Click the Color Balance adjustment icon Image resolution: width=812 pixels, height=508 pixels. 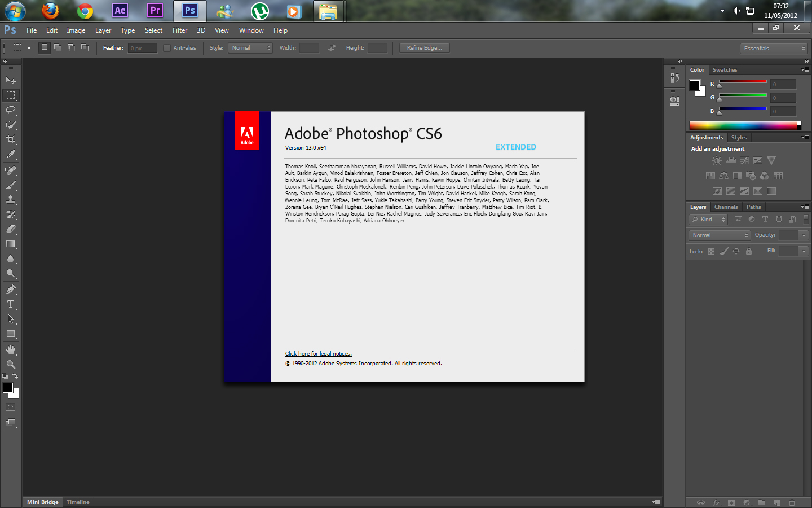click(x=723, y=176)
